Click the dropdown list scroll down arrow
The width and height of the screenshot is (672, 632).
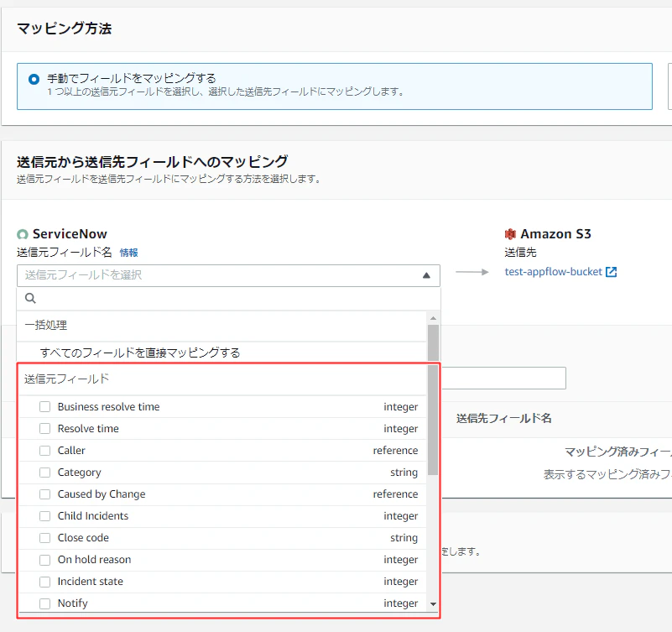[433, 604]
